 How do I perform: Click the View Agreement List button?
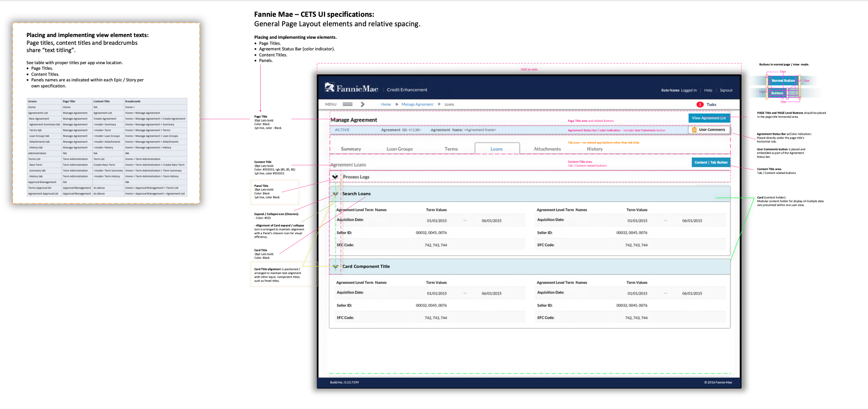click(709, 118)
